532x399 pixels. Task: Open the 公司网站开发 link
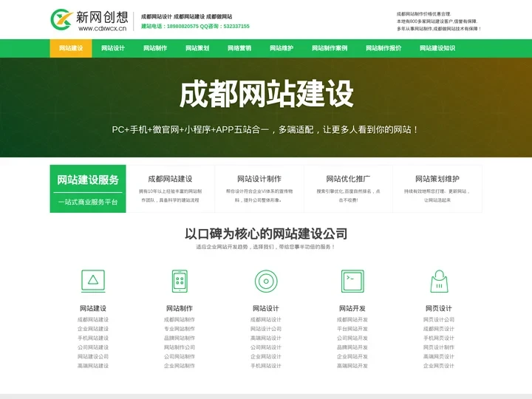click(x=352, y=338)
